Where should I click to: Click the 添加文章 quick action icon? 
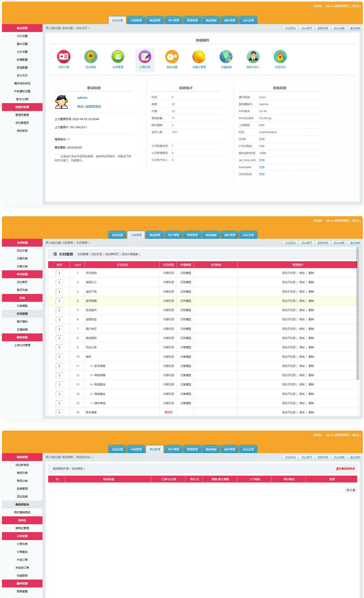pyautogui.click(x=64, y=57)
